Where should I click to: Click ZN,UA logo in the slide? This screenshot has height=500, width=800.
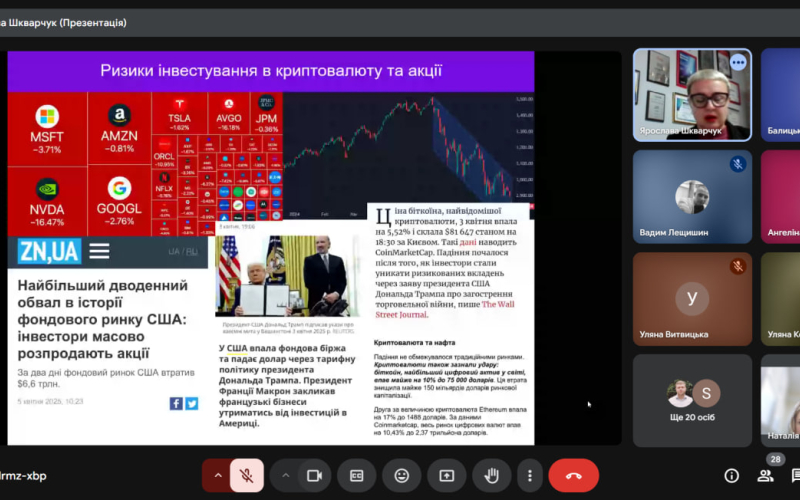(49, 252)
